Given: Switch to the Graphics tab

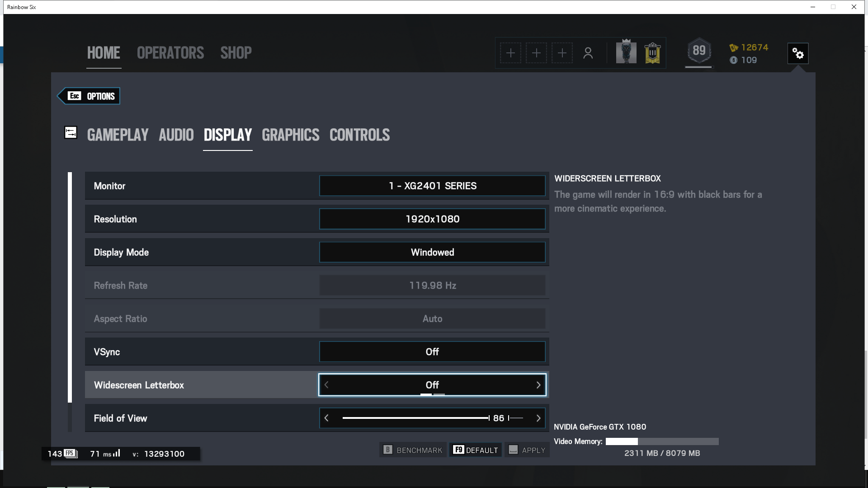Looking at the screenshot, I should pos(290,135).
